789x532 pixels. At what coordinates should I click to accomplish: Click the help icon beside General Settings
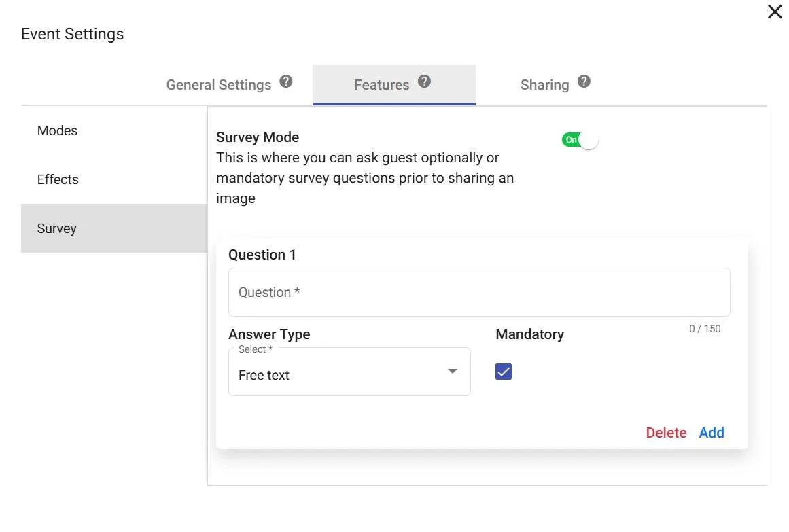coord(286,82)
